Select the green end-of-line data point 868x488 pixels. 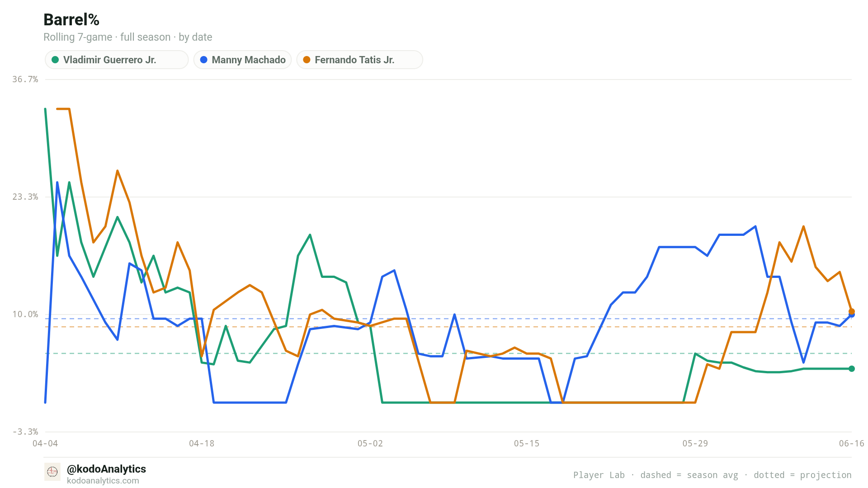tap(852, 369)
